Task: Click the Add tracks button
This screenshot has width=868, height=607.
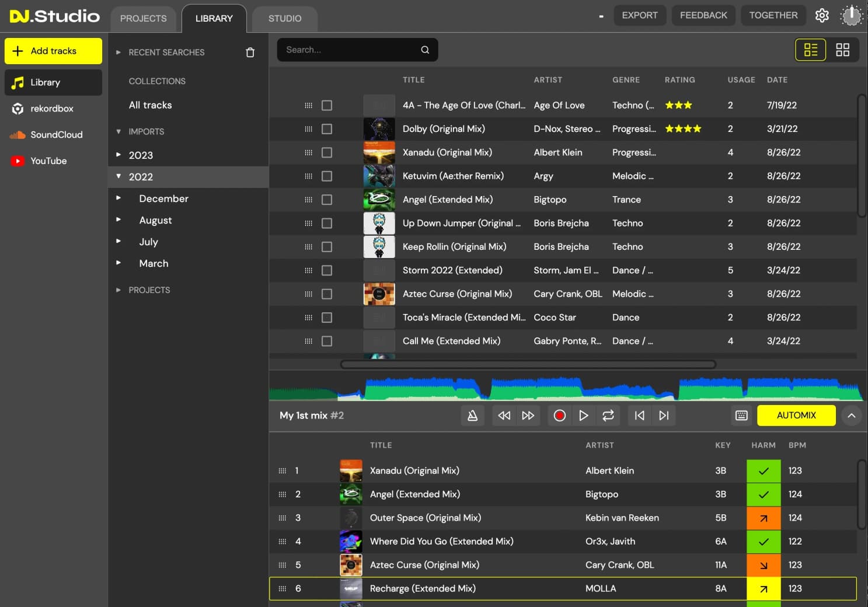Action: (53, 51)
